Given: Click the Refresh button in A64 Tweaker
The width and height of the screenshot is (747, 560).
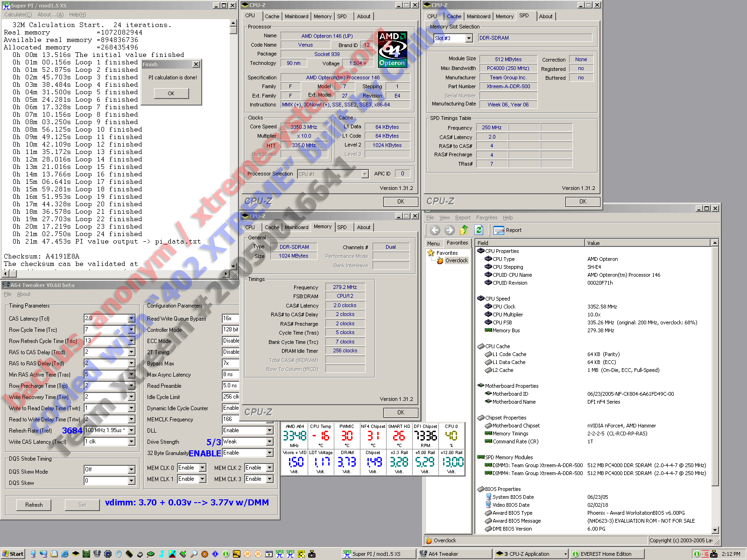Looking at the screenshot, I should click(x=34, y=505).
